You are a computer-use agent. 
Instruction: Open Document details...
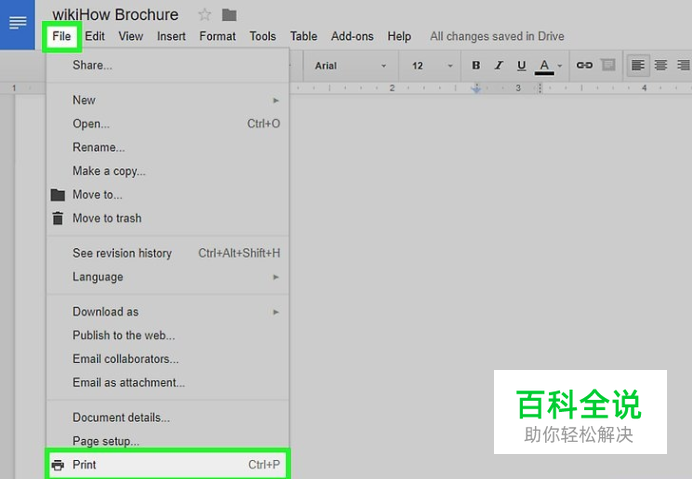click(x=168, y=418)
